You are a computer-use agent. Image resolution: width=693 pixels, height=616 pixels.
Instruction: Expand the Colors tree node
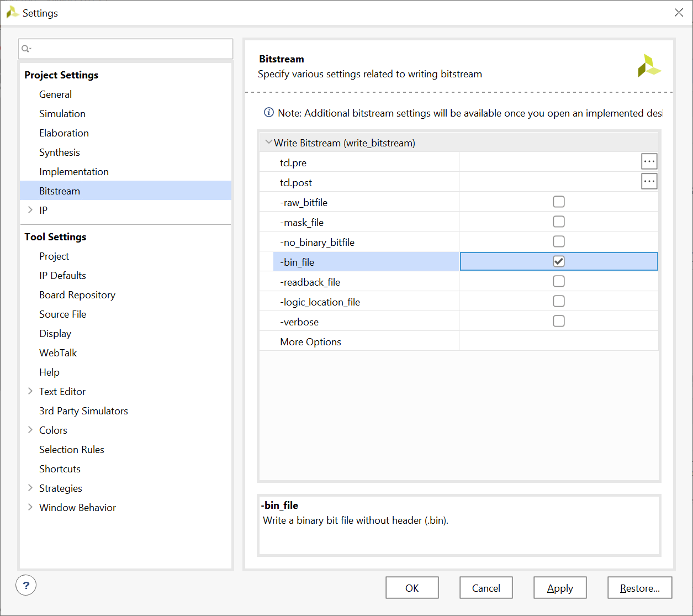tap(30, 430)
